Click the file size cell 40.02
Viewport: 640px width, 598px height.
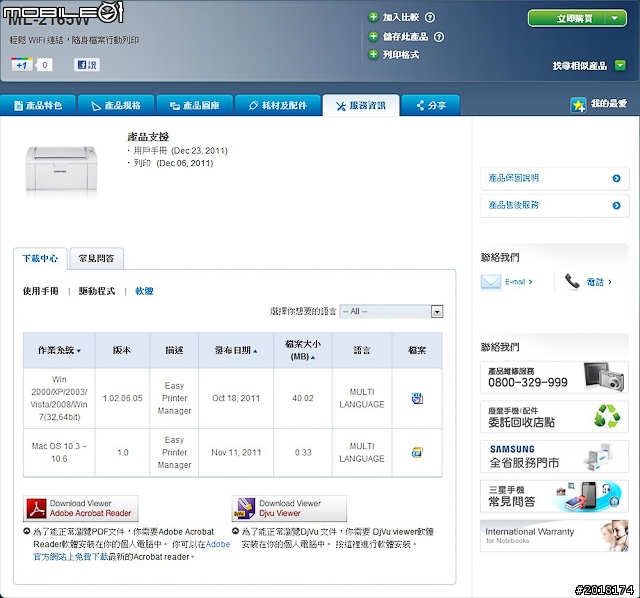(x=303, y=398)
